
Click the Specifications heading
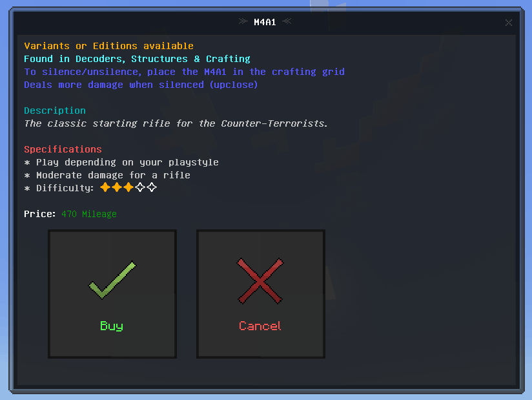click(x=63, y=149)
